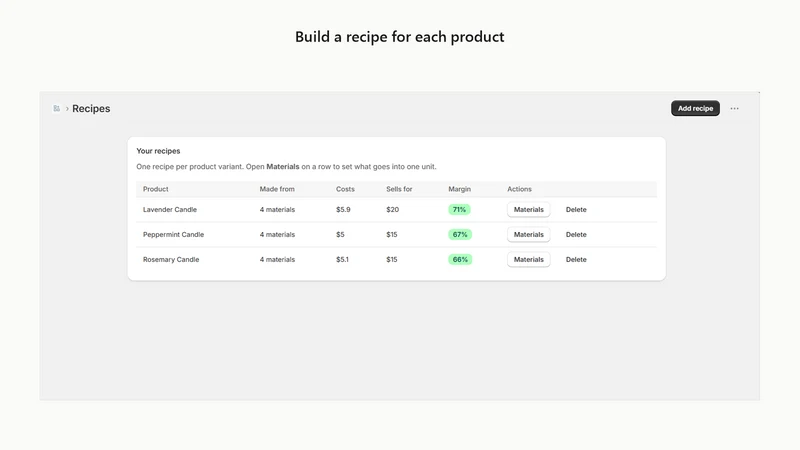Select the Peppermint Candle product name

[x=173, y=235]
